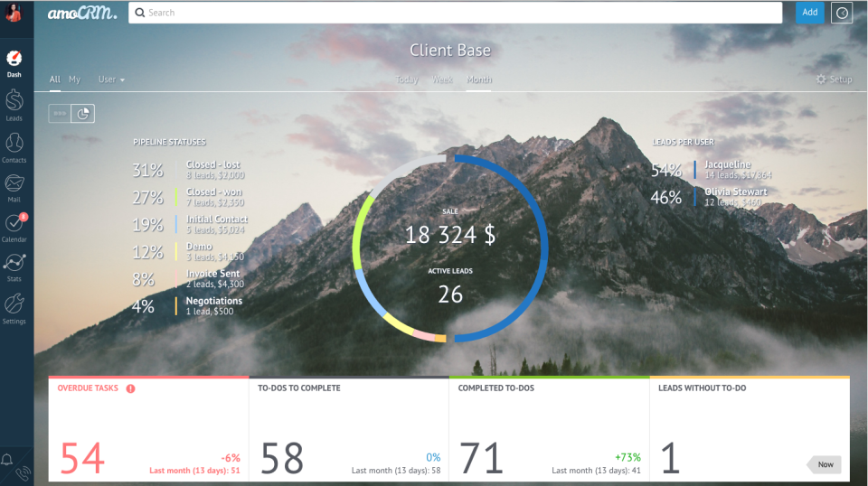
Task: Click the 18 324 $ sale value
Action: [450, 235]
